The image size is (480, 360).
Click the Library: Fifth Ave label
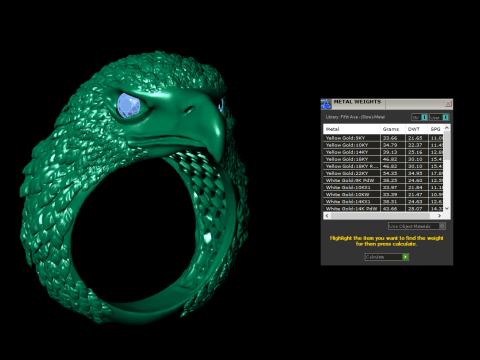tap(355, 117)
